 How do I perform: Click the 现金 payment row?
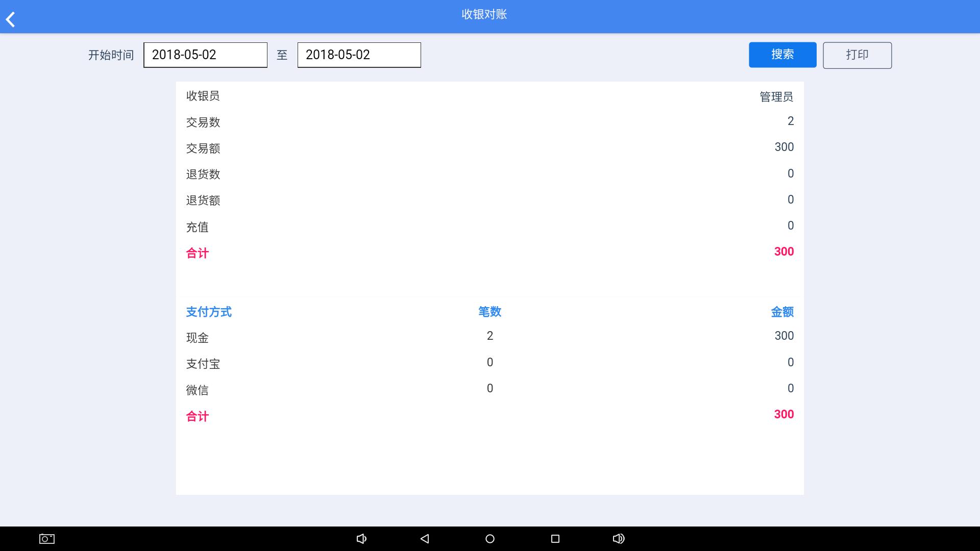click(198, 338)
